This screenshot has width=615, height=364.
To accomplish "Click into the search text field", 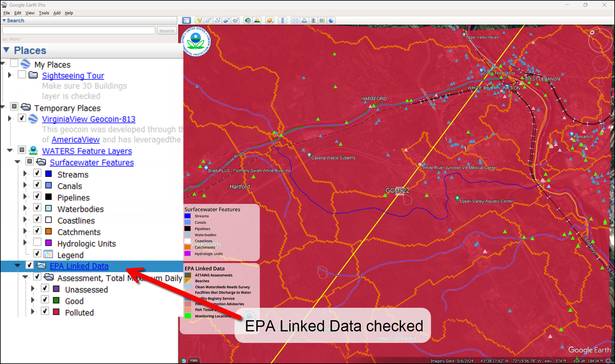I will coord(79,30).
